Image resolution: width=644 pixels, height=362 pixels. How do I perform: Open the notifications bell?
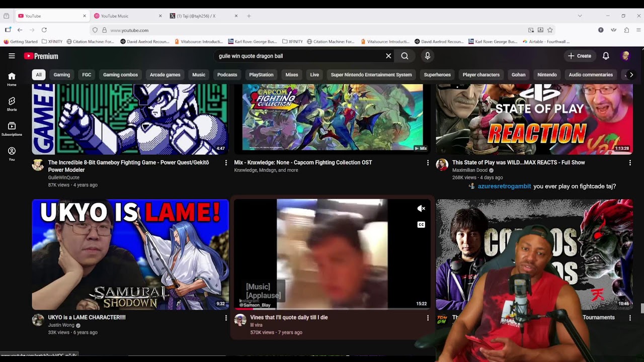[606, 56]
